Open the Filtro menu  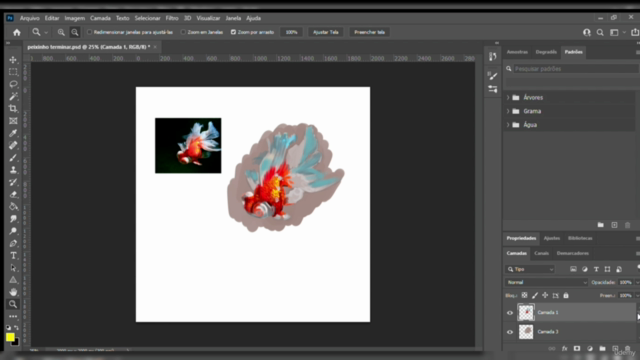pos(172,18)
